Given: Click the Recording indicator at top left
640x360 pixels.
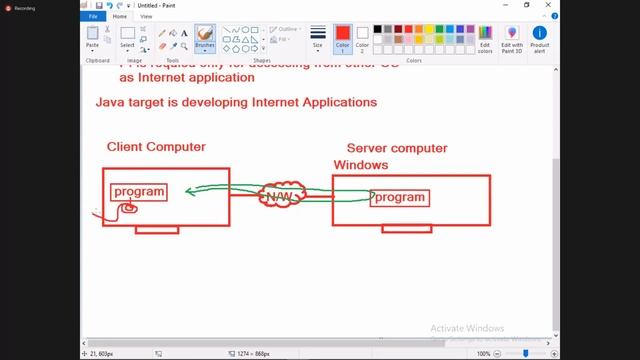Looking at the screenshot, I should click(x=20, y=8).
